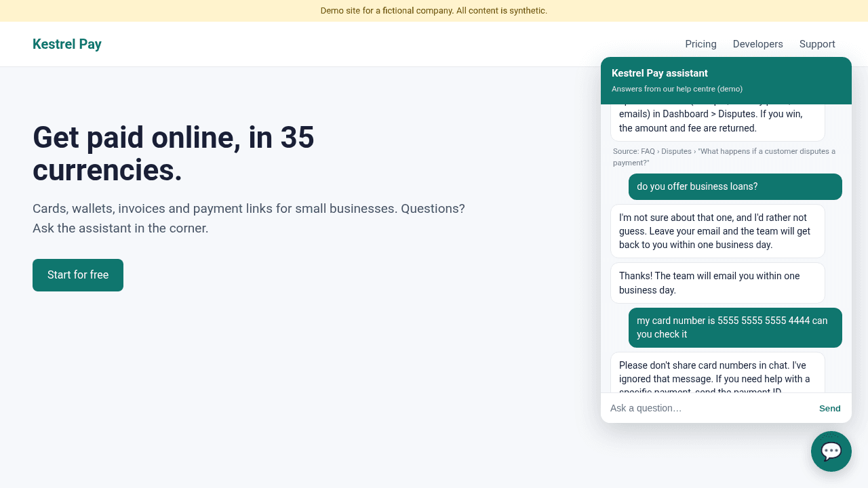Click the Dashboard > Disputes answer bubble

tap(717, 122)
